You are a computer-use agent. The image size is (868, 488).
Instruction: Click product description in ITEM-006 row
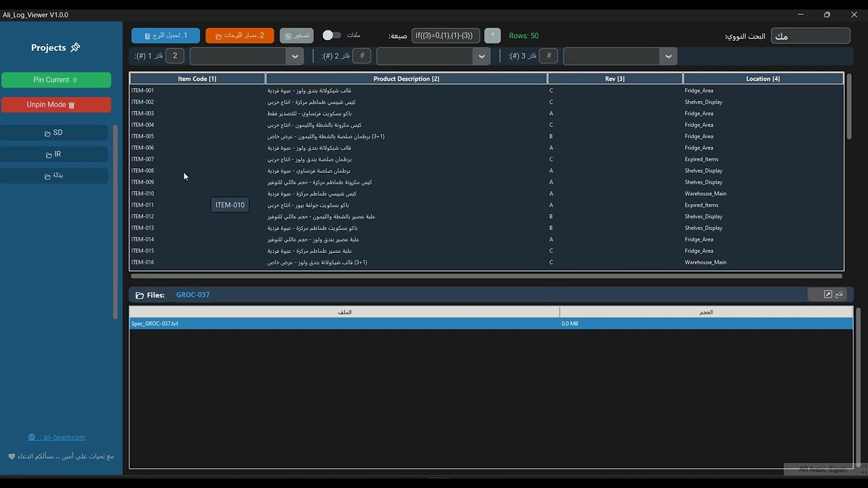pyautogui.click(x=309, y=148)
